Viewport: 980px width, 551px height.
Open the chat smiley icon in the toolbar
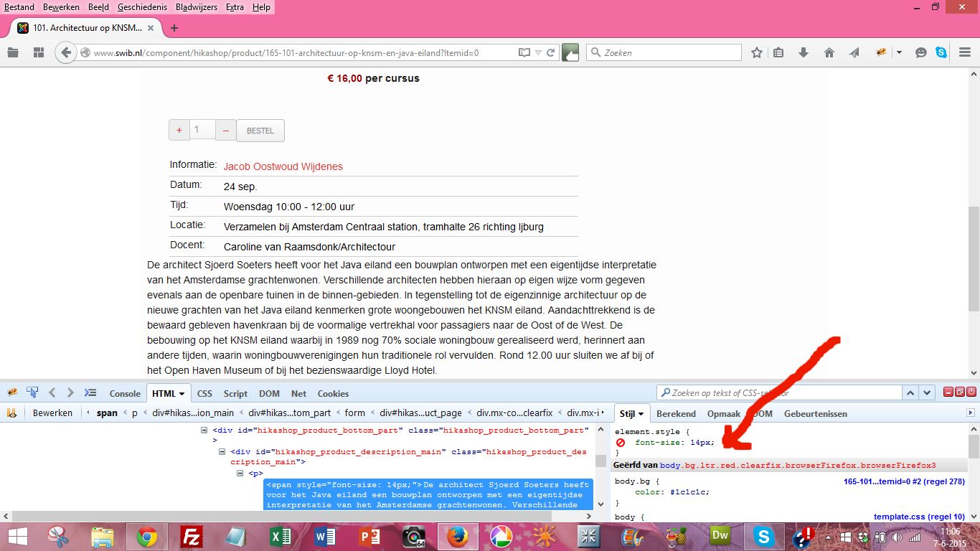click(921, 52)
